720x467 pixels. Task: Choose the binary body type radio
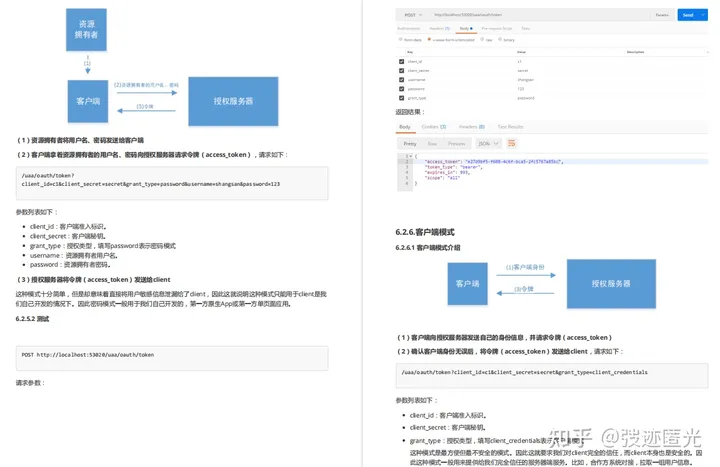(x=500, y=40)
